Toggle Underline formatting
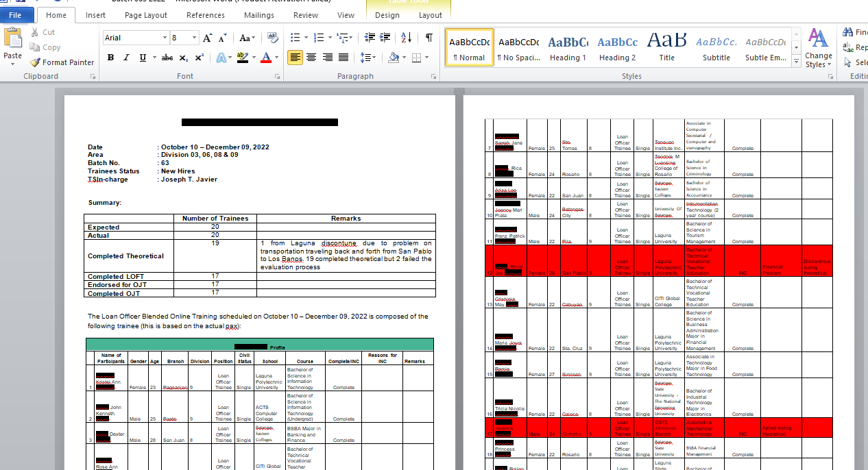Viewport: 868px width, 470px height. click(143, 58)
